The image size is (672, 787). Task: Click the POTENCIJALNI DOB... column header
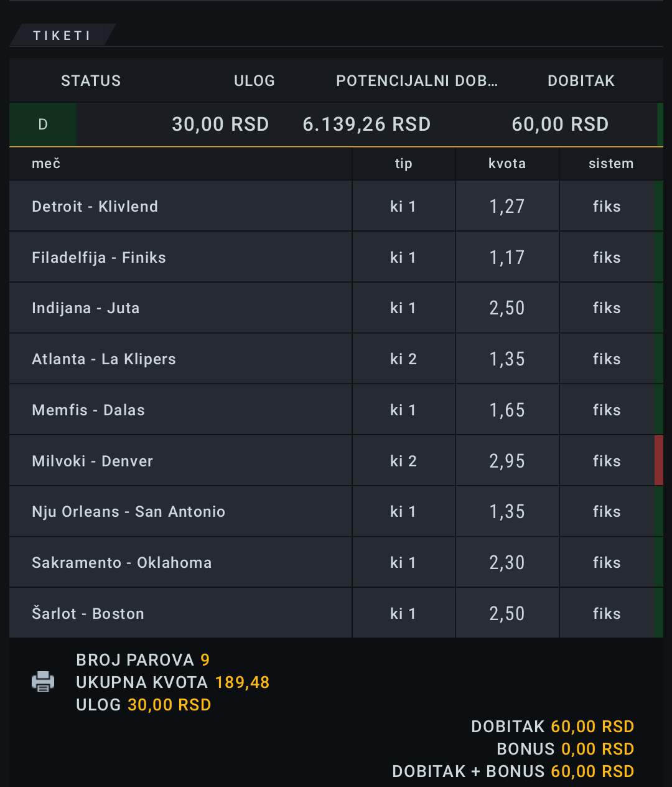417,81
